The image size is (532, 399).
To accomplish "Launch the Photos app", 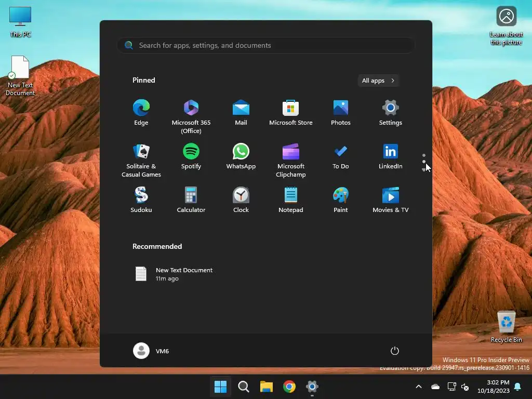I will coord(341,113).
